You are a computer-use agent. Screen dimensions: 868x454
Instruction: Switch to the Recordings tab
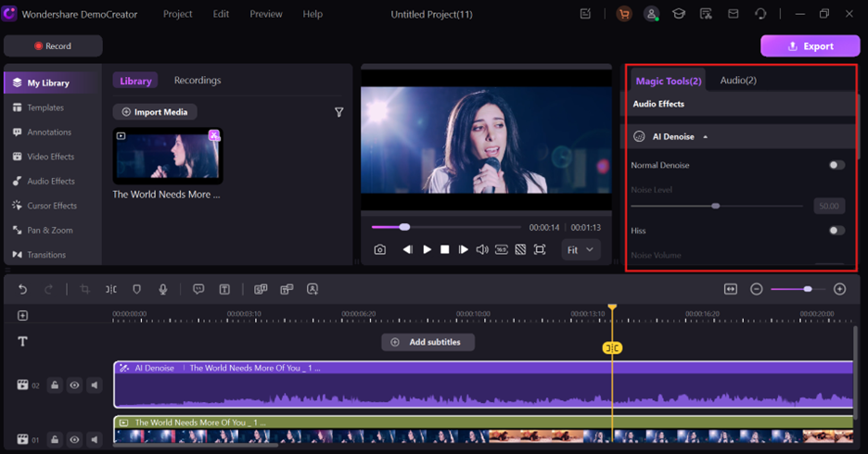[198, 81]
